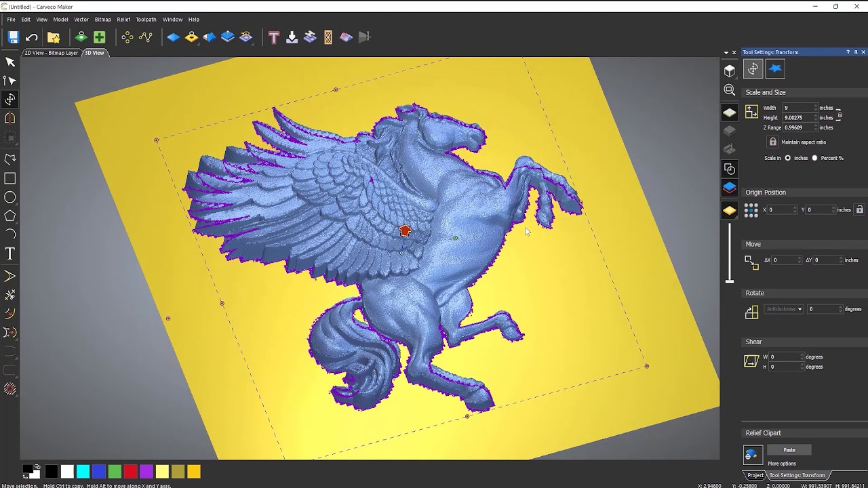The width and height of the screenshot is (868, 488).
Task: Save the model with the floppy disk icon
Action: (x=13, y=37)
